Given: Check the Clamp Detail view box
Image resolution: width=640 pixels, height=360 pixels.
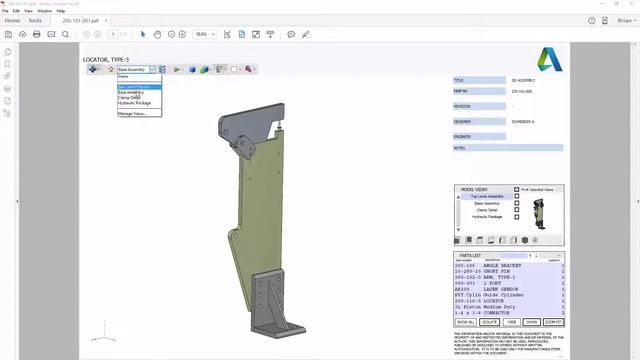Looking at the screenshot, I should pos(516,210).
